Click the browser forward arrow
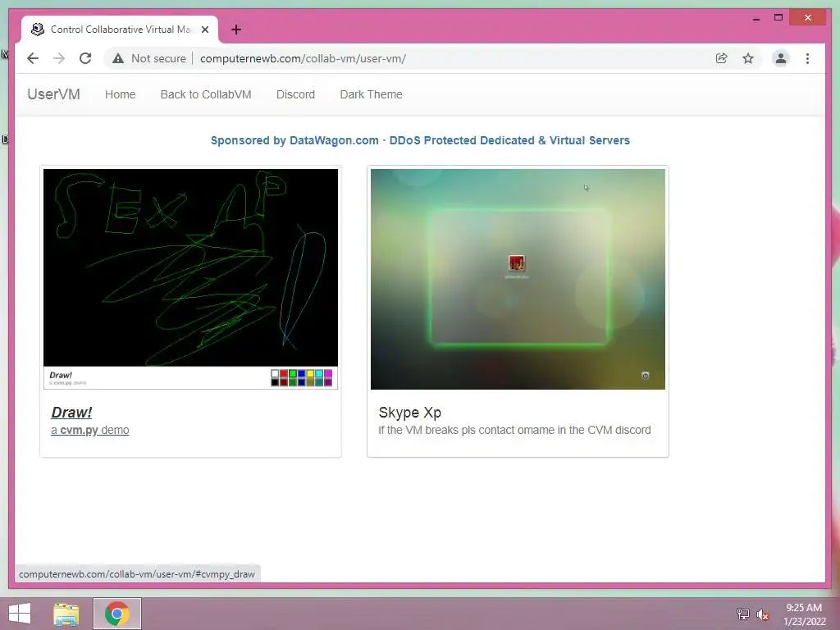 [x=59, y=58]
